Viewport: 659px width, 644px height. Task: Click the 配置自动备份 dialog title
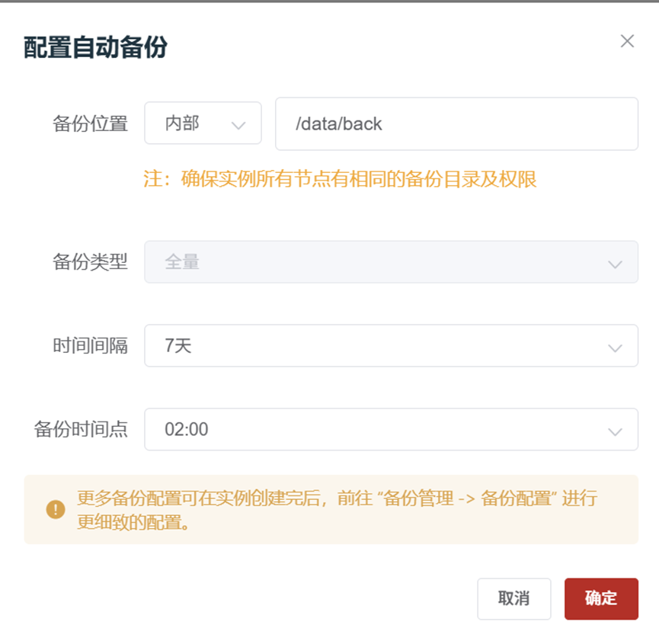[96, 47]
